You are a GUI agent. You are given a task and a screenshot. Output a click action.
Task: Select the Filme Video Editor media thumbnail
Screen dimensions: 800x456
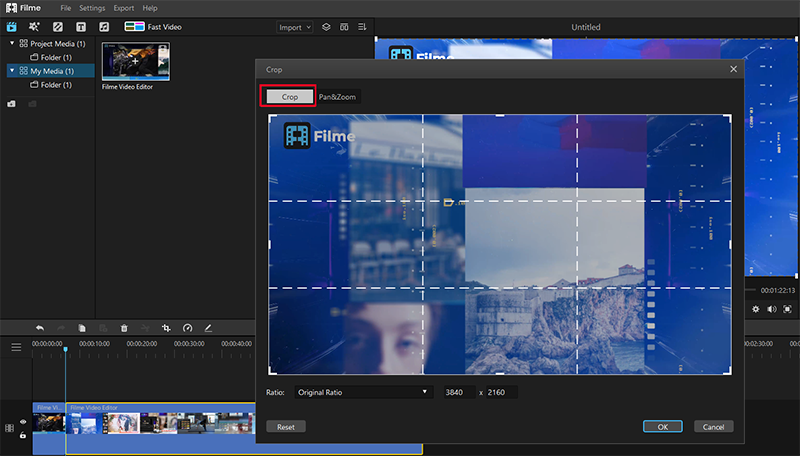coord(136,62)
